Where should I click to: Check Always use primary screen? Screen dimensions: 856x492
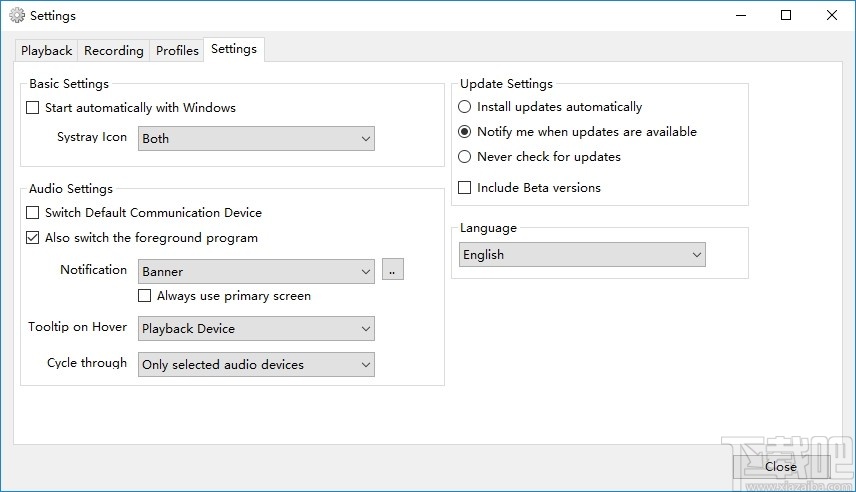click(x=145, y=296)
